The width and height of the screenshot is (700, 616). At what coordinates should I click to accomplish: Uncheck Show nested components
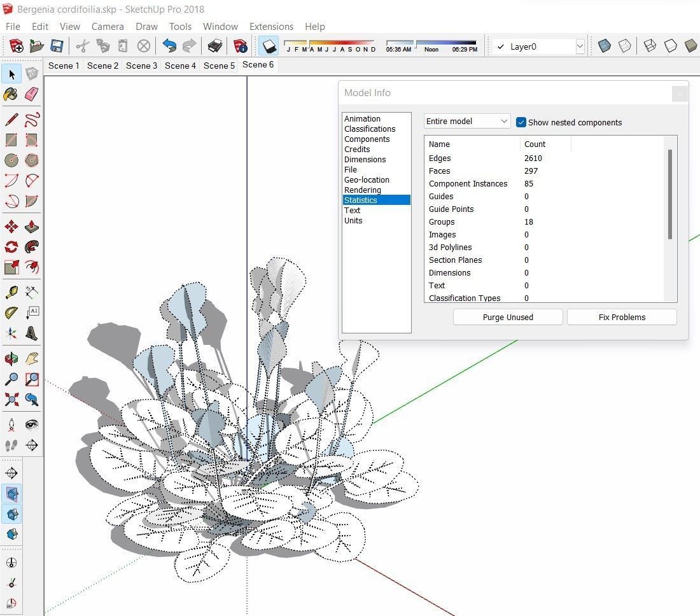(x=521, y=122)
